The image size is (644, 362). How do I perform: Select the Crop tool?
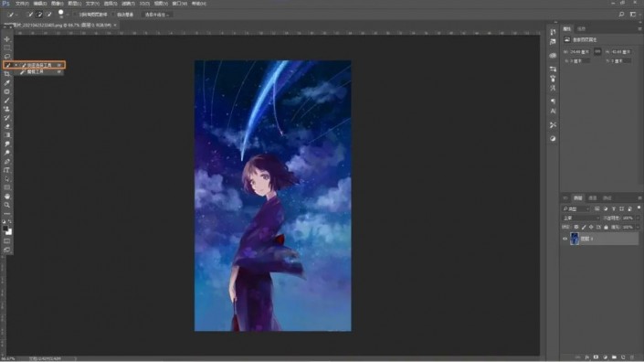tap(7, 74)
